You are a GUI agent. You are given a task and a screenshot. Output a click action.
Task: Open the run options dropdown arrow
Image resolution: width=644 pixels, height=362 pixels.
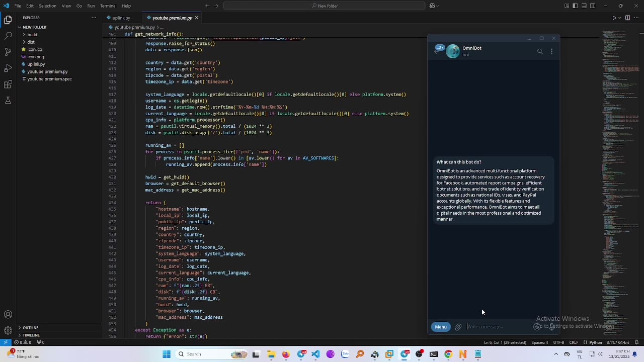pyautogui.click(x=619, y=18)
